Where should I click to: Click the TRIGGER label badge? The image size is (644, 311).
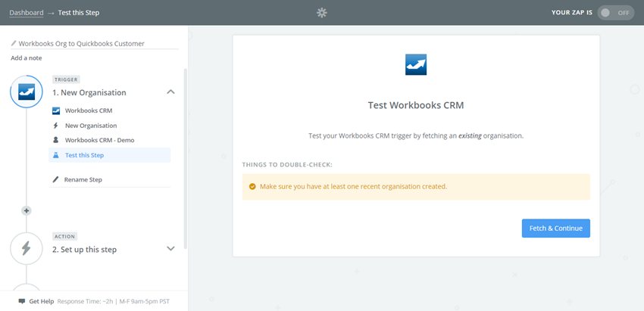pos(66,79)
